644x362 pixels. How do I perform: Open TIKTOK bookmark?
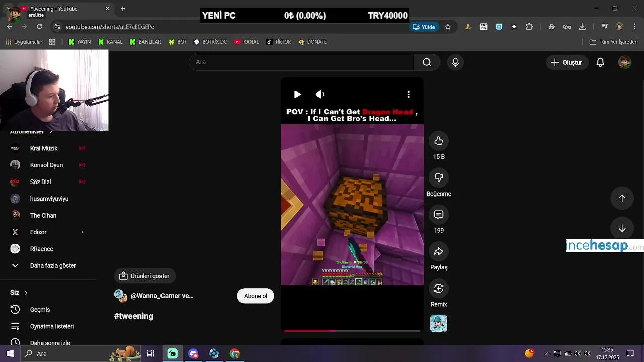279,42
